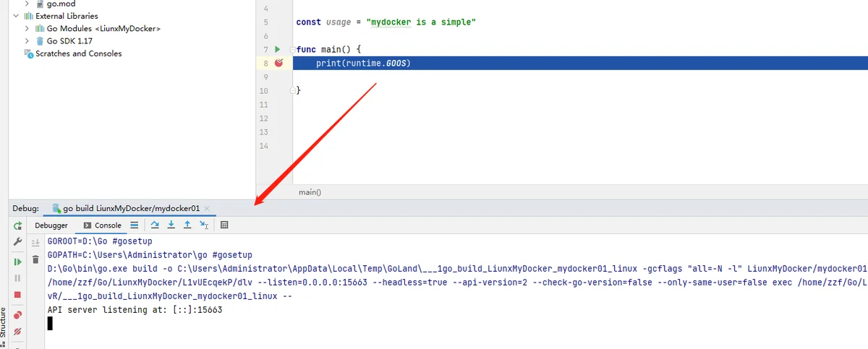The height and width of the screenshot is (349, 868).
Task: Collapse the External Libraries tree node
Action: pyautogui.click(x=16, y=16)
